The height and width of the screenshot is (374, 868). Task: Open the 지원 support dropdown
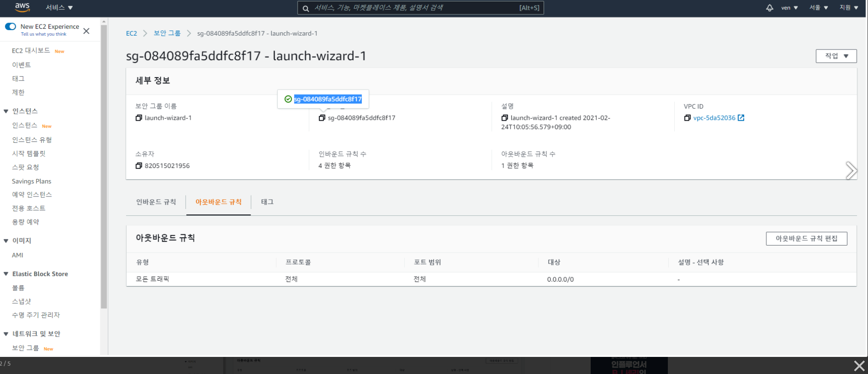click(x=849, y=8)
